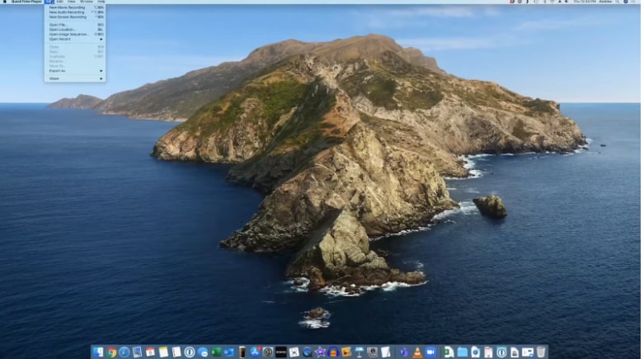
Task: Open the beer glass icon in Dock
Action: [242, 352]
